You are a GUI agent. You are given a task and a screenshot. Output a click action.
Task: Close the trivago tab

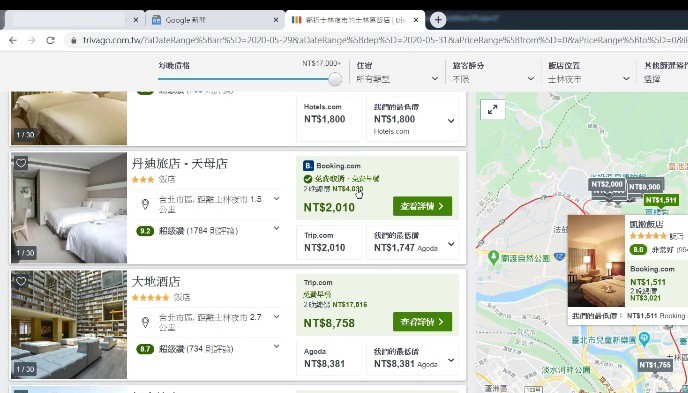416,20
